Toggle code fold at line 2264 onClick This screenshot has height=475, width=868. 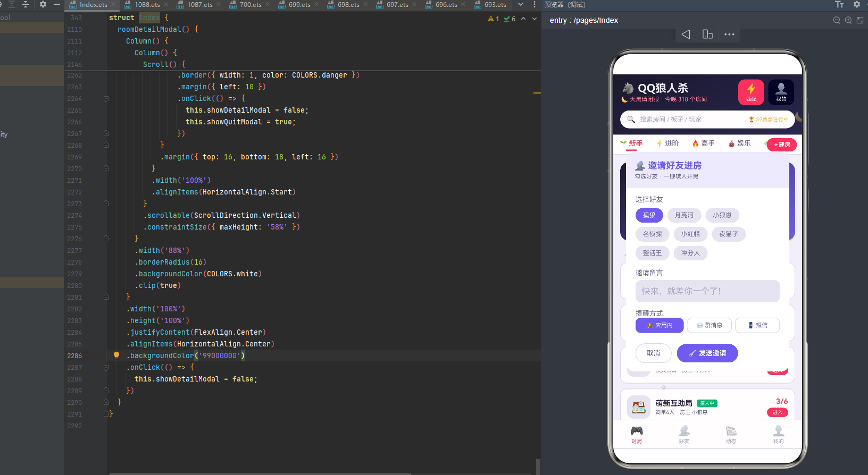tap(106, 98)
